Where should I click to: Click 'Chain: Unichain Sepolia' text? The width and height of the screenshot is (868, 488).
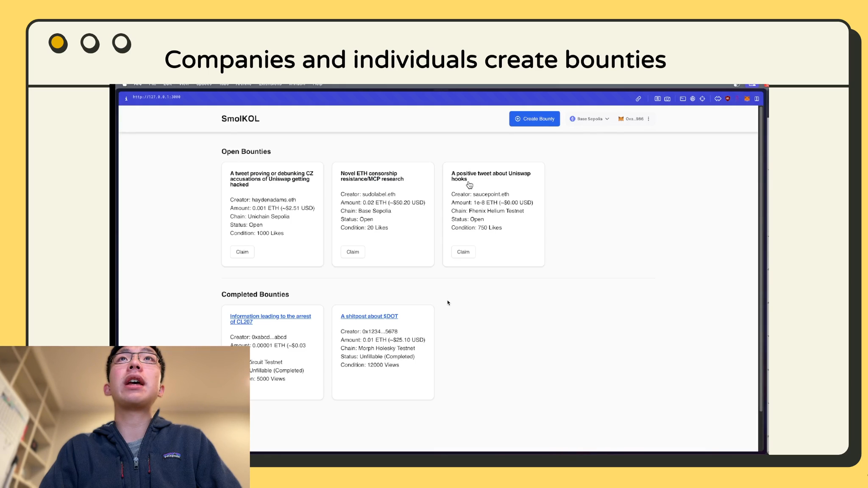coord(260,216)
